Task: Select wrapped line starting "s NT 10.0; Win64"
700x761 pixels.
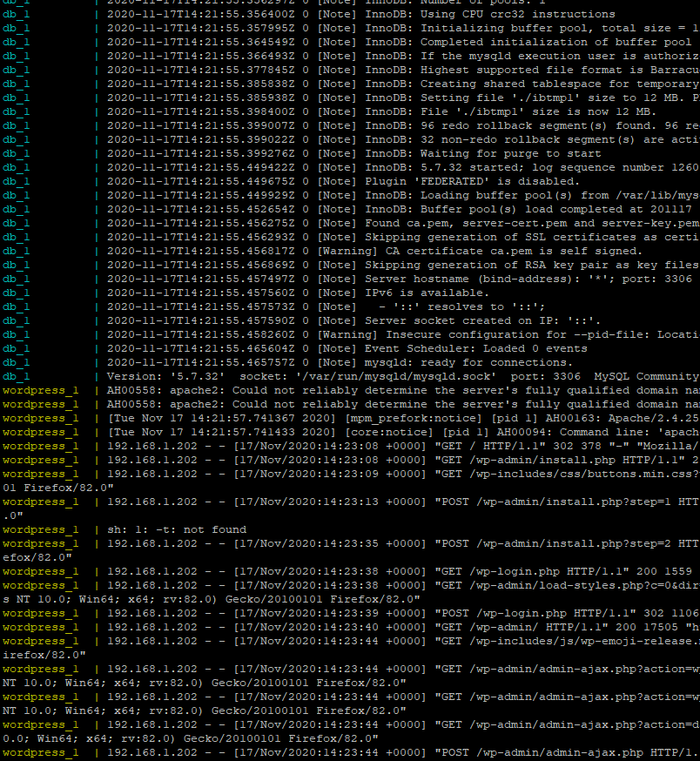Action: (x=212, y=600)
